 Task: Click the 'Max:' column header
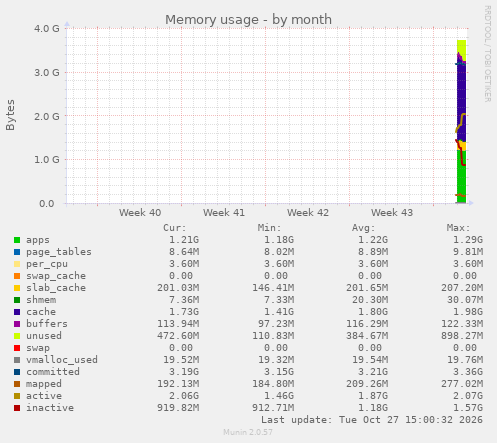pos(458,228)
